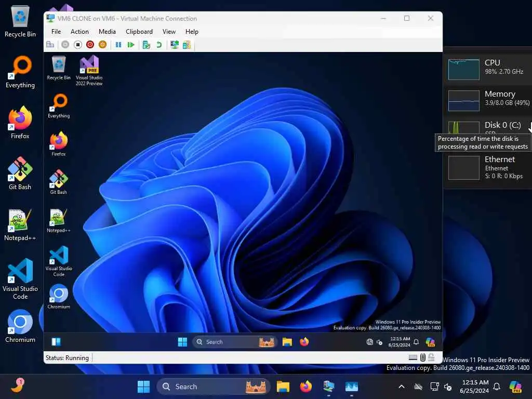Select the Notepad++ shortcut inside the VM

tap(59, 220)
